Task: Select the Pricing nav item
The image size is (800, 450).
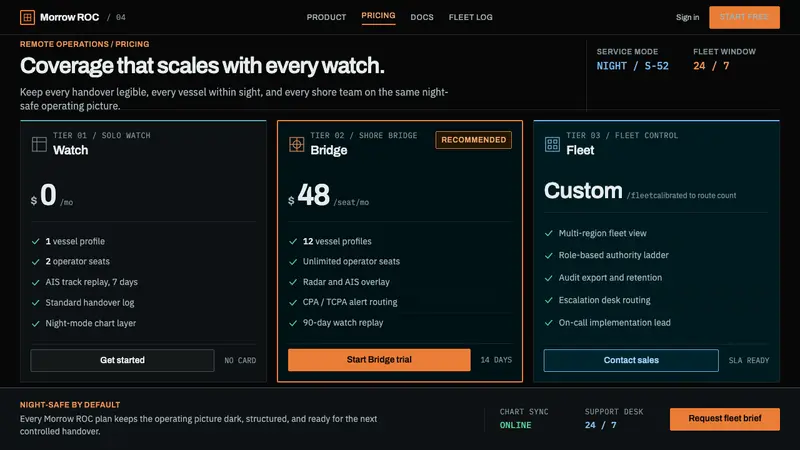Action: point(378,16)
